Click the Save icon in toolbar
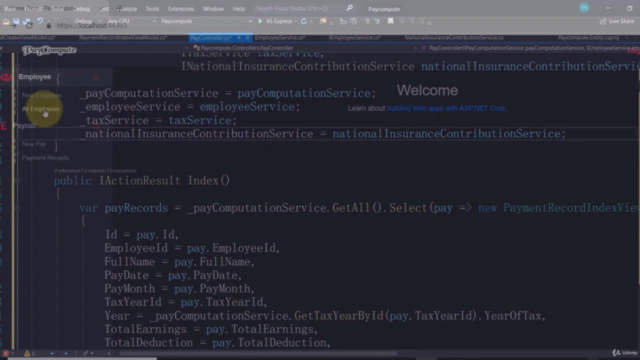Viewport: 640px width, 360px height. 16,21
